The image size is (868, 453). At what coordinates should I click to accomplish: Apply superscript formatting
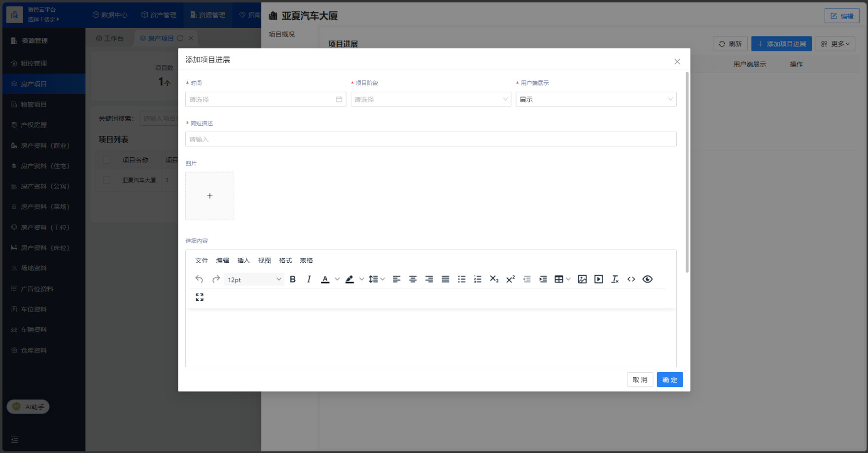pos(511,279)
